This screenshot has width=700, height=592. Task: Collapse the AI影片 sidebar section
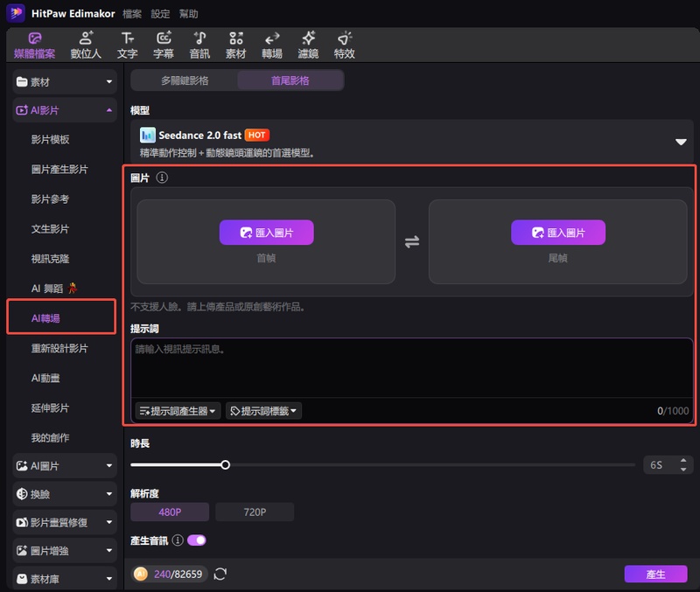click(x=65, y=110)
